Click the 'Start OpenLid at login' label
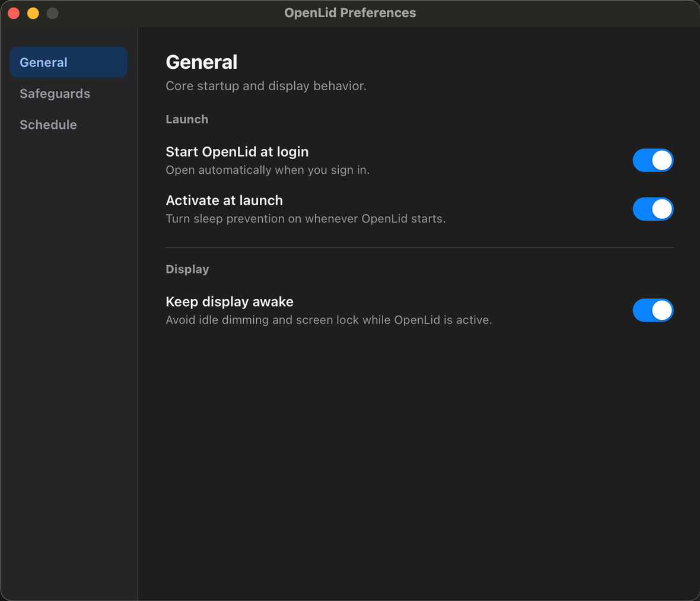The width and height of the screenshot is (700, 601). coord(237,152)
